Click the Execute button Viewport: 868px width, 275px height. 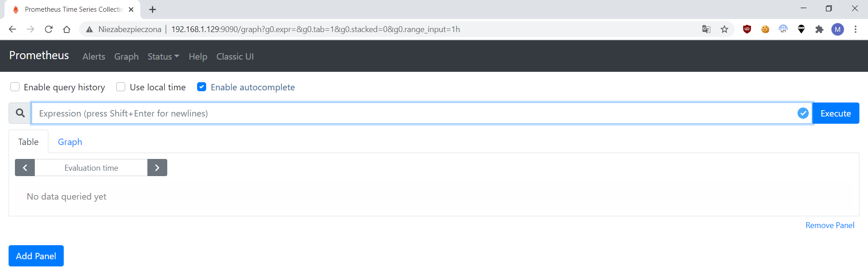(x=836, y=113)
